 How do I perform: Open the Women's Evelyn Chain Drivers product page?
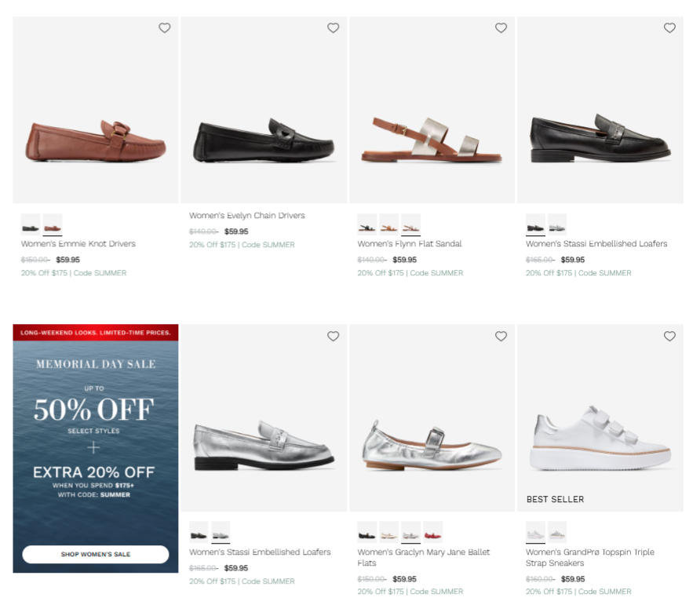(x=248, y=215)
